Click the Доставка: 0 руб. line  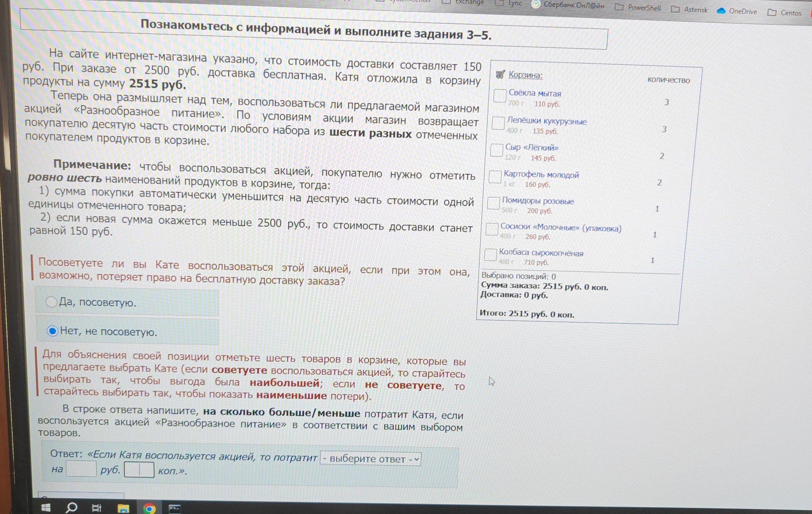point(514,295)
